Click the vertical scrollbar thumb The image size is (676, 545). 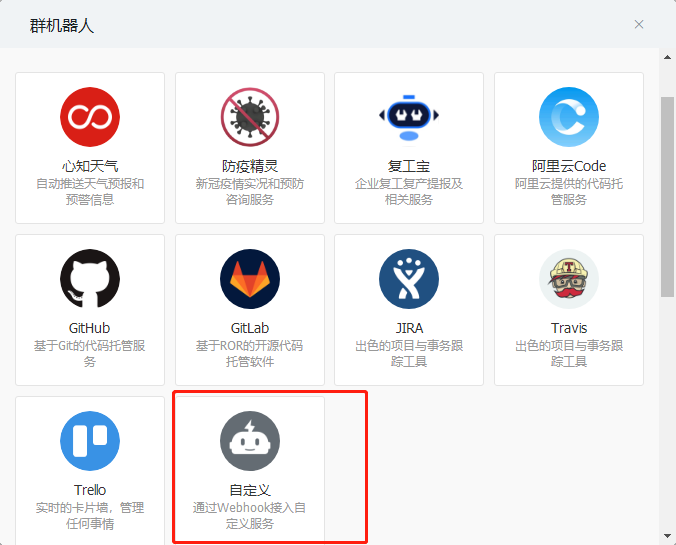(x=667, y=197)
